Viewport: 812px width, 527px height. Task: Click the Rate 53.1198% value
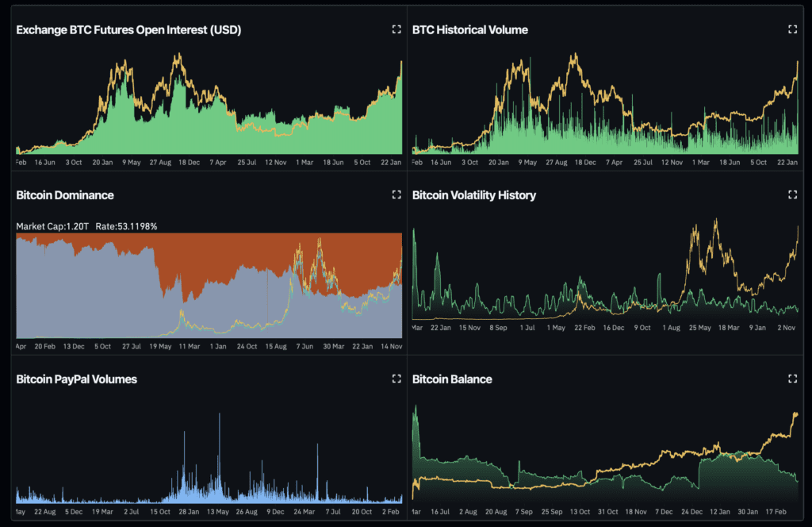pyautogui.click(x=126, y=226)
